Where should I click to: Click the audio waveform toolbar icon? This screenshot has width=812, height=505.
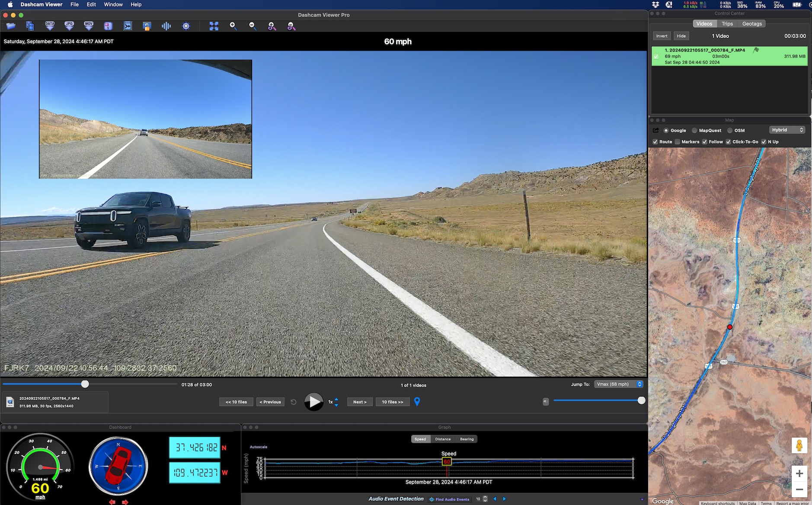coord(166,26)
